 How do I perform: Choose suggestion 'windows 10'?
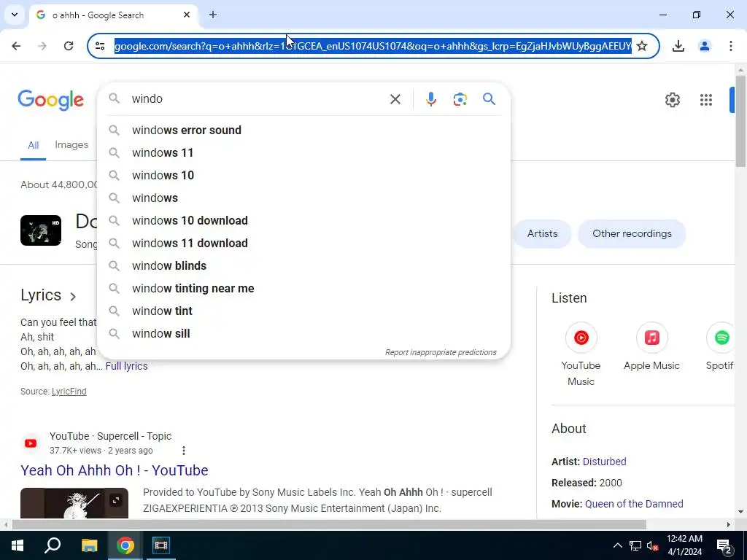tap(303, 175)
